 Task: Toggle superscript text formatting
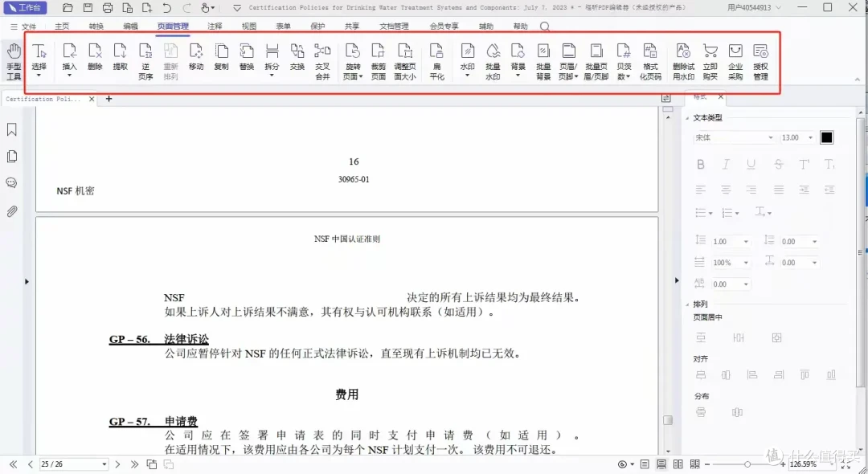pyautogui.click(x=804, y=164)
